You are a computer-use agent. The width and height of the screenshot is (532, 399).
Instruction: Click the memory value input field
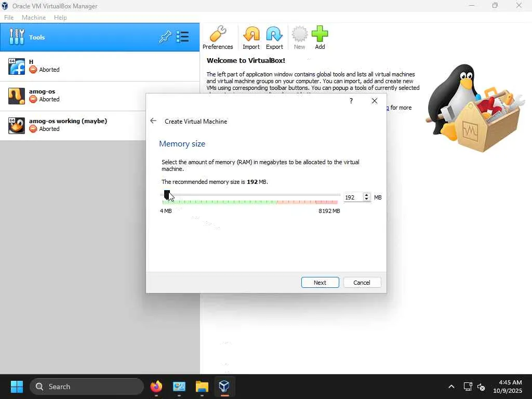353,197
